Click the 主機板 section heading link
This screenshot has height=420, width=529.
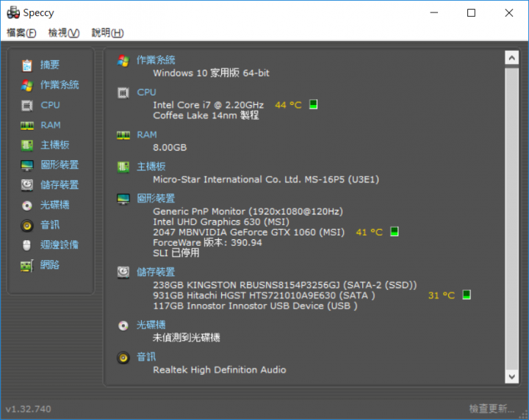pyautogui.click(x=151, y=167)
